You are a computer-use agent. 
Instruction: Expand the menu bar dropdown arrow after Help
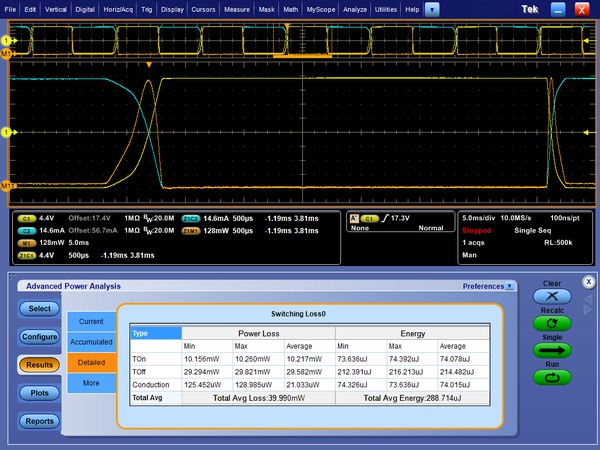point(432,8)
